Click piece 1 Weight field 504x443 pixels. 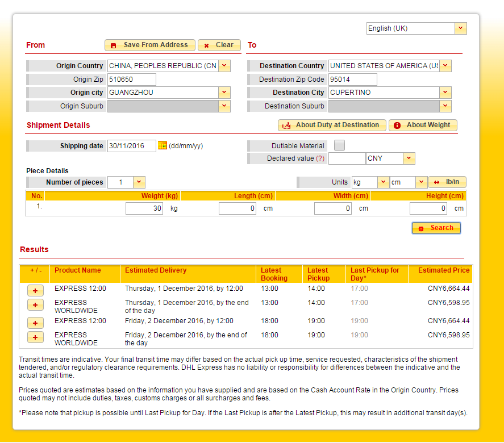(x=144, y=208)
